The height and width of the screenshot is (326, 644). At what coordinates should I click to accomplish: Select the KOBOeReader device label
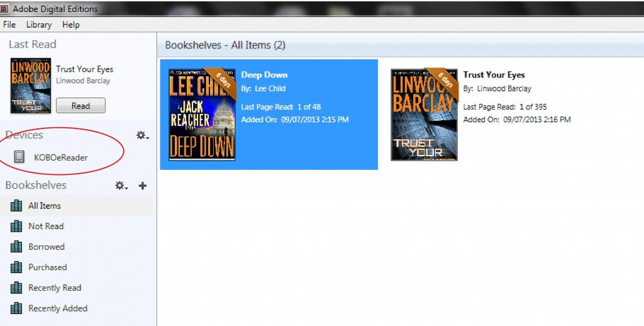pos(61,157)
